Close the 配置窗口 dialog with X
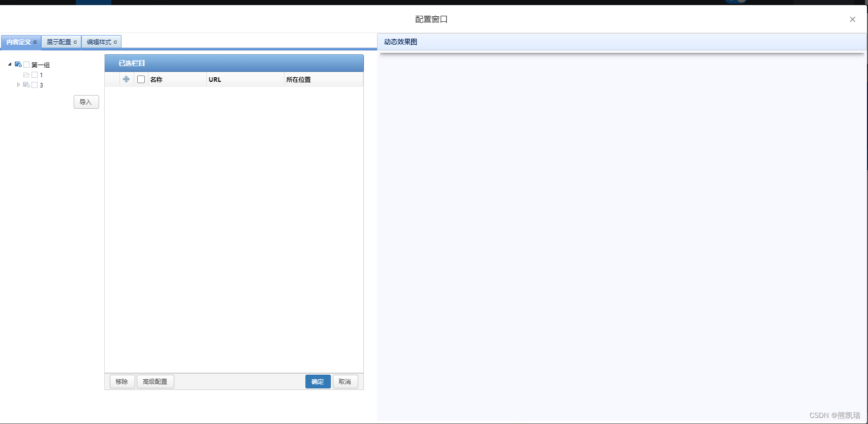The width and height of the screenshot is (868, 424). (852, 19)
